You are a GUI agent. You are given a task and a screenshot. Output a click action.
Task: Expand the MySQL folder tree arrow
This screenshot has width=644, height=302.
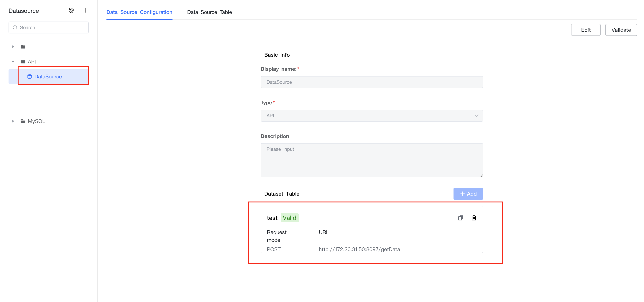pos(13,121)
